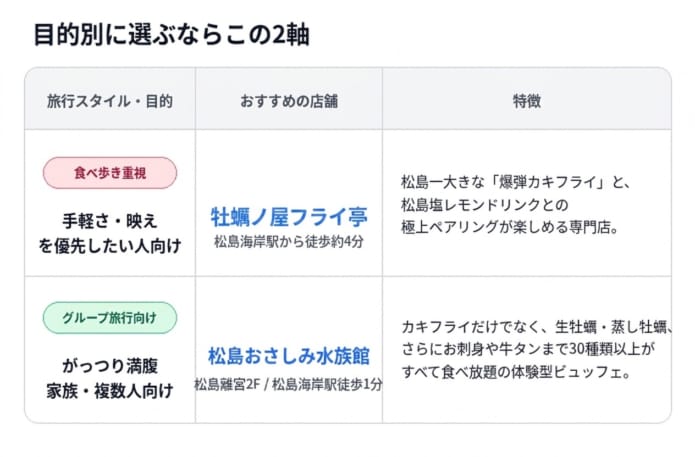Click the heading 目的別に選ぶならこの2軸

click(172, 35)
